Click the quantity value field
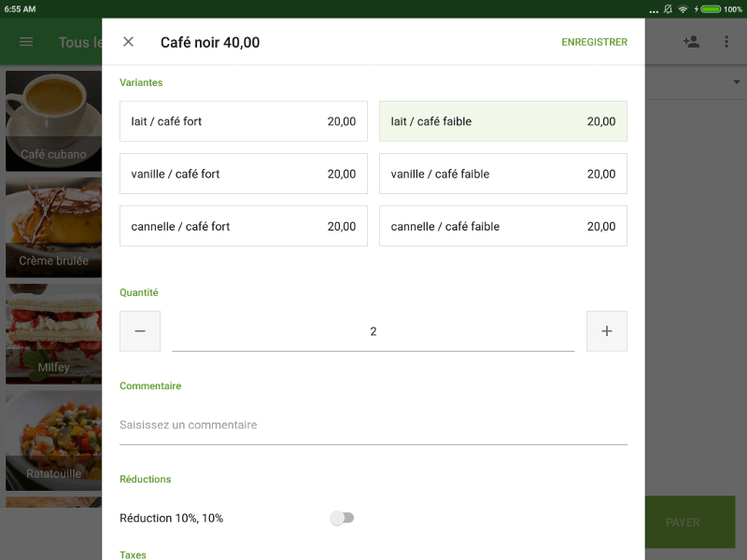Image resolution: width=747 pixels, height=560 pixels. point(373,331)
